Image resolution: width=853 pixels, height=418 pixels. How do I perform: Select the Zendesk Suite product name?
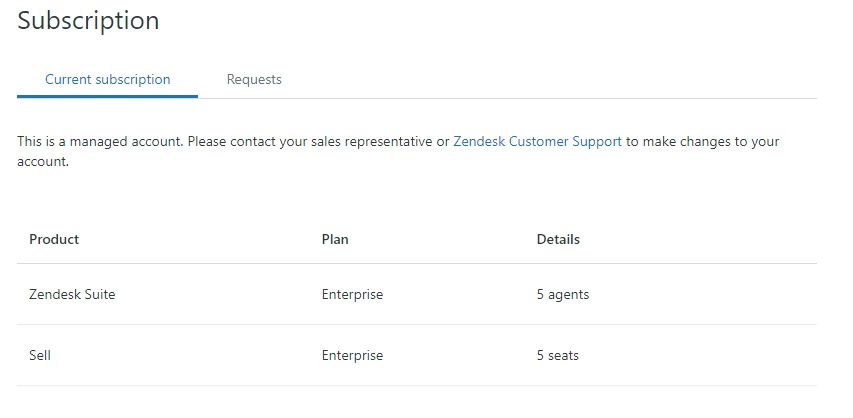click(72, 295)
